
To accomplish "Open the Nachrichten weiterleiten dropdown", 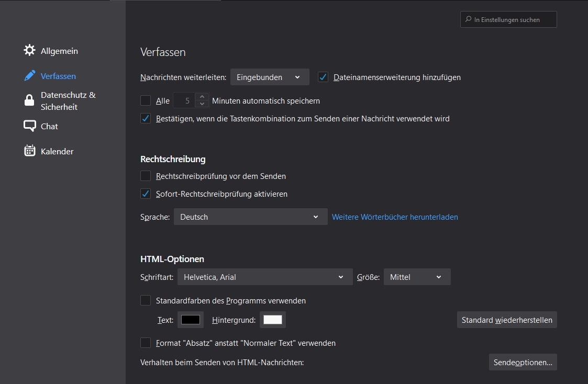I will [270, 77].
